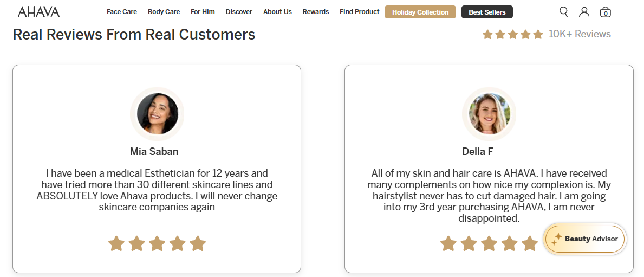Click the header five-star rating icons
Screen dimensions: 644x277
pyautogui.click(x=512, y=34)
